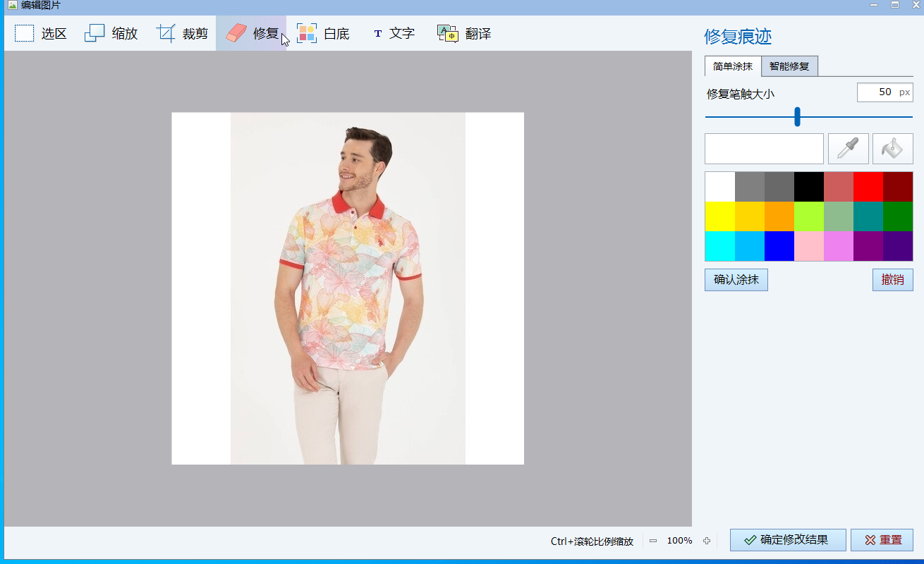Undo with the 撤销 button

pos(892,280)
